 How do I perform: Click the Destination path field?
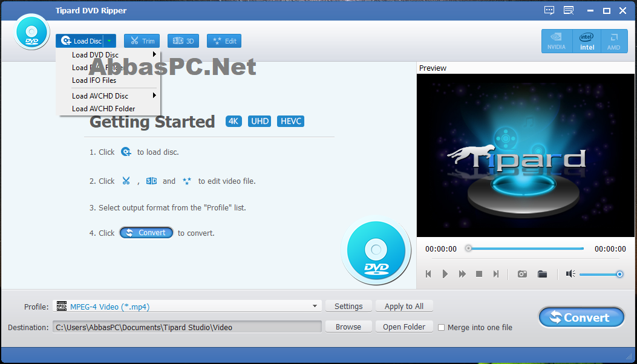(187, 327)
